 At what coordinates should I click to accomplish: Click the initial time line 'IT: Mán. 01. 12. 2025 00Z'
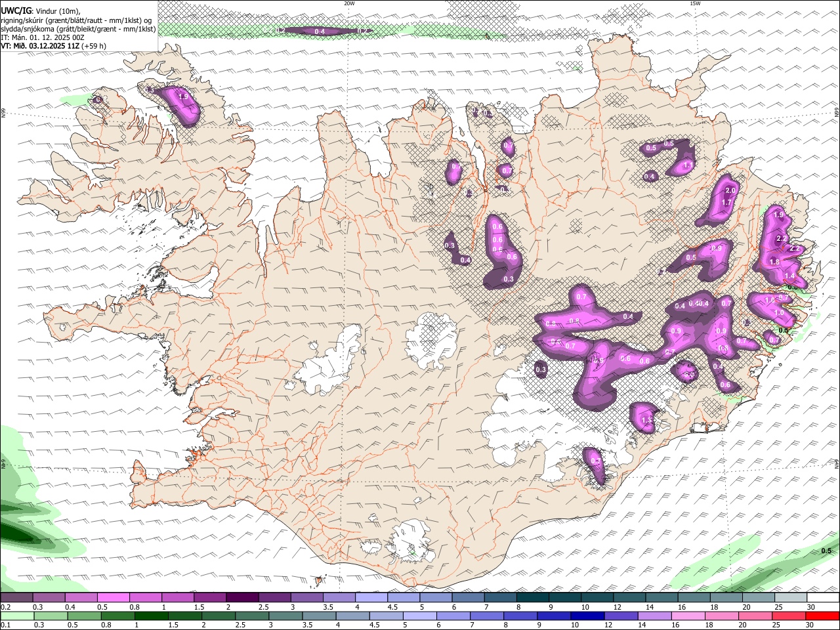tap(42, 37)
